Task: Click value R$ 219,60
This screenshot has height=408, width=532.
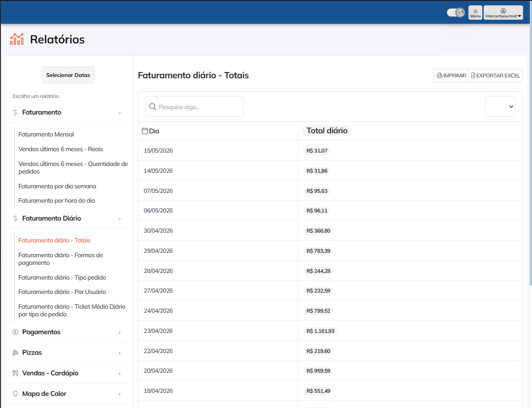Action: [x=318, y=351]
